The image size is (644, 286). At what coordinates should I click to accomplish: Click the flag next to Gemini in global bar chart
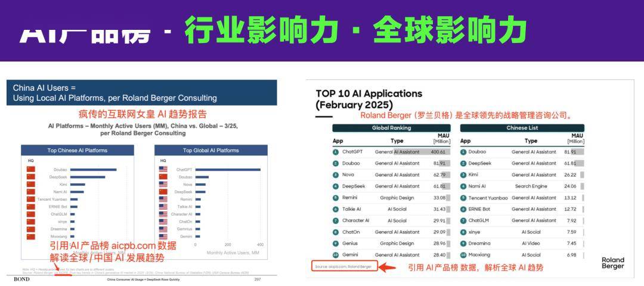[x=163, y=236]
